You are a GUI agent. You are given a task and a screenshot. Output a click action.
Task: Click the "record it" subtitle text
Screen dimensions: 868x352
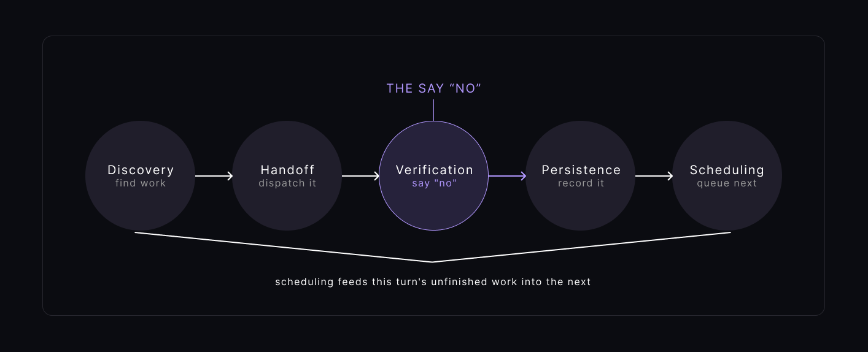click(x=581, y=183)
